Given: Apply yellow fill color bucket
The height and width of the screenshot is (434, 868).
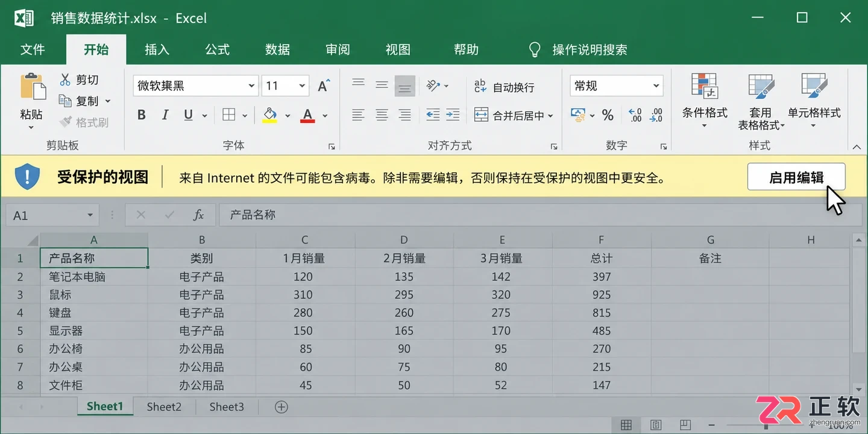Looking at the screenshot, I should 270,115.
